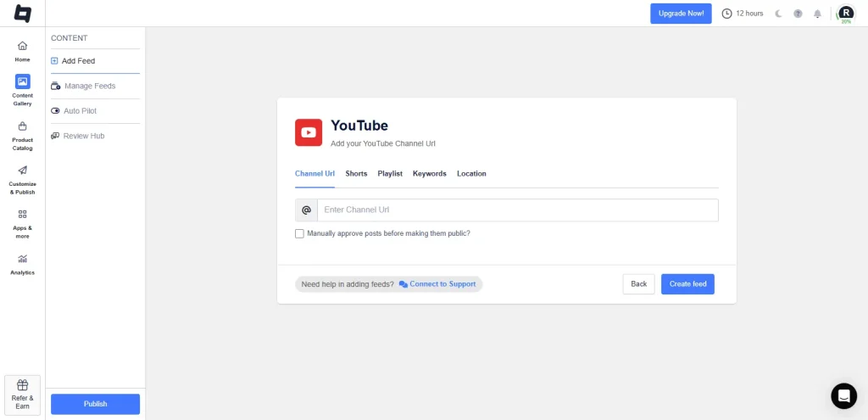Select Add Feed menu item
868x420 pixels.
(x=95, y=61)
